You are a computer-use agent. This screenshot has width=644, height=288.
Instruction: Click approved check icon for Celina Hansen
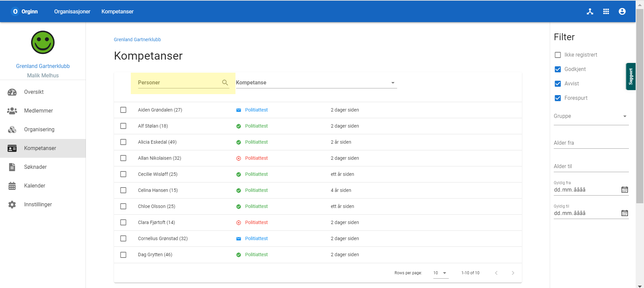238,191
